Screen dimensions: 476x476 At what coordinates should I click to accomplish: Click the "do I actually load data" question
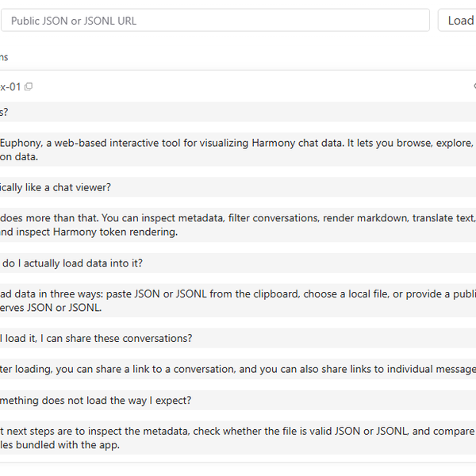71,263
